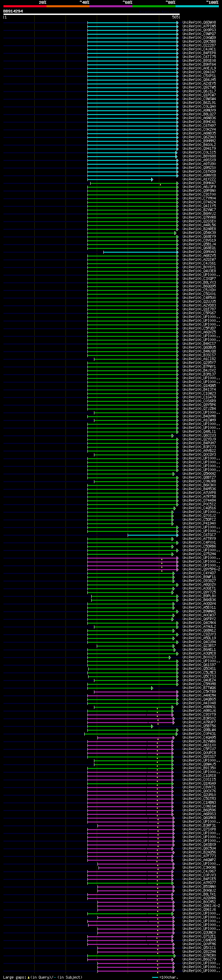Click the hit label UniRef100_Q96IJ6-2
222x980 pixels.
[201, 906]
